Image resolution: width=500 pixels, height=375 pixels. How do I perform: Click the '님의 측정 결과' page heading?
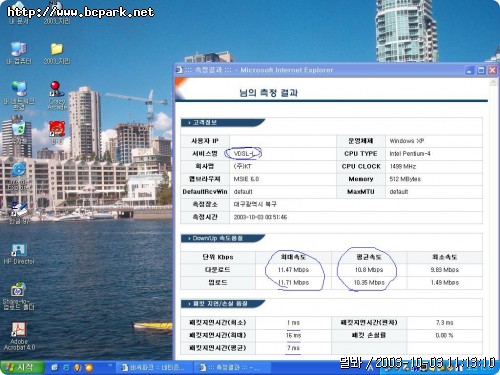point(268,93)
